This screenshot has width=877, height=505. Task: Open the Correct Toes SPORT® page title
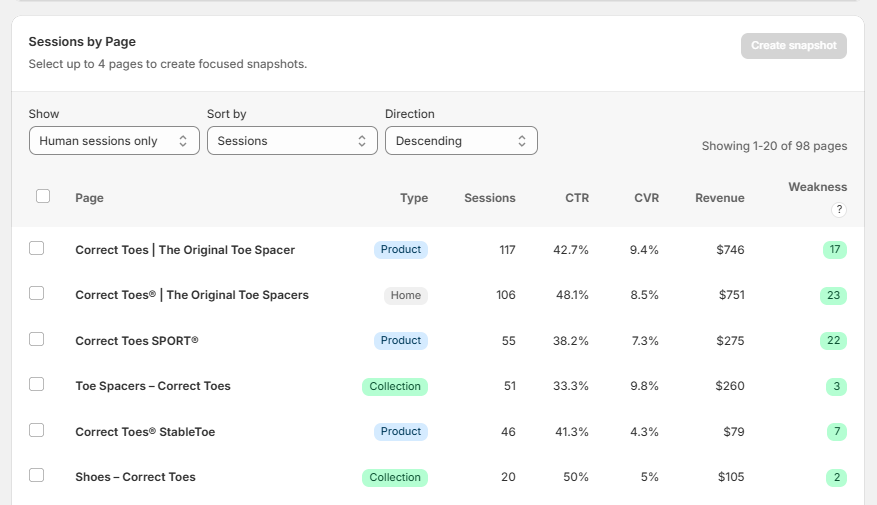tap(137, 341)
